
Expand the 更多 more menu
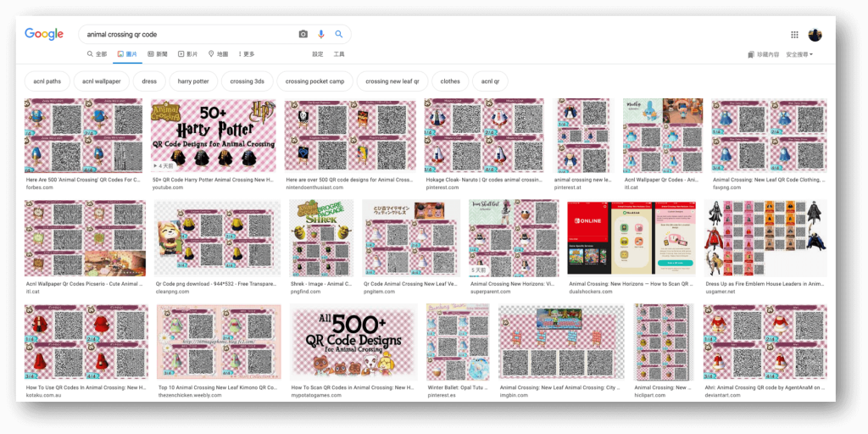pos(247,54)
